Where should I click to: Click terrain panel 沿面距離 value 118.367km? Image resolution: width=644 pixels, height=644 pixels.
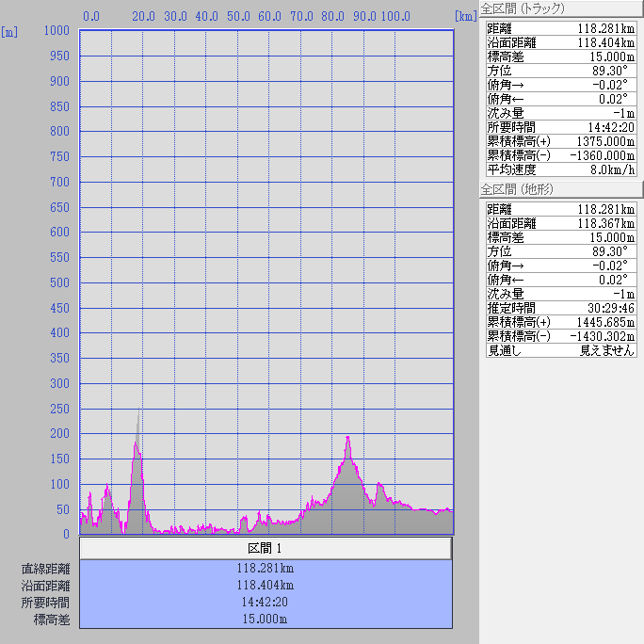[x=605, y=223]
